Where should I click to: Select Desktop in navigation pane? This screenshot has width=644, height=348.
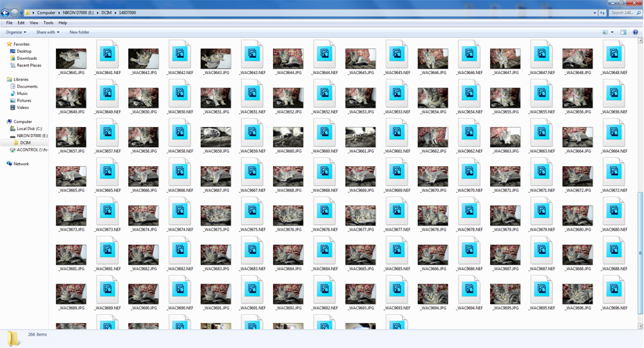(24, 52)
